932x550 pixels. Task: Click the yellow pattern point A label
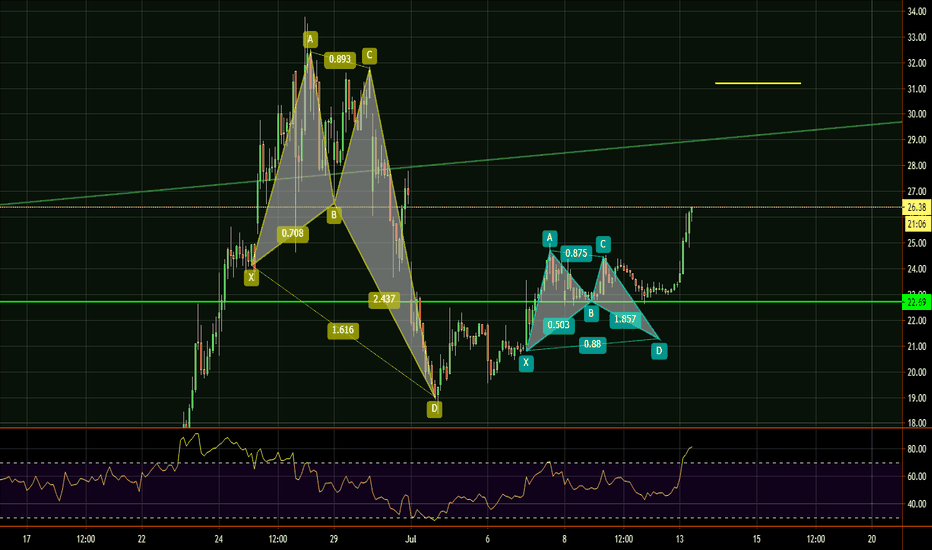point(310,40)
